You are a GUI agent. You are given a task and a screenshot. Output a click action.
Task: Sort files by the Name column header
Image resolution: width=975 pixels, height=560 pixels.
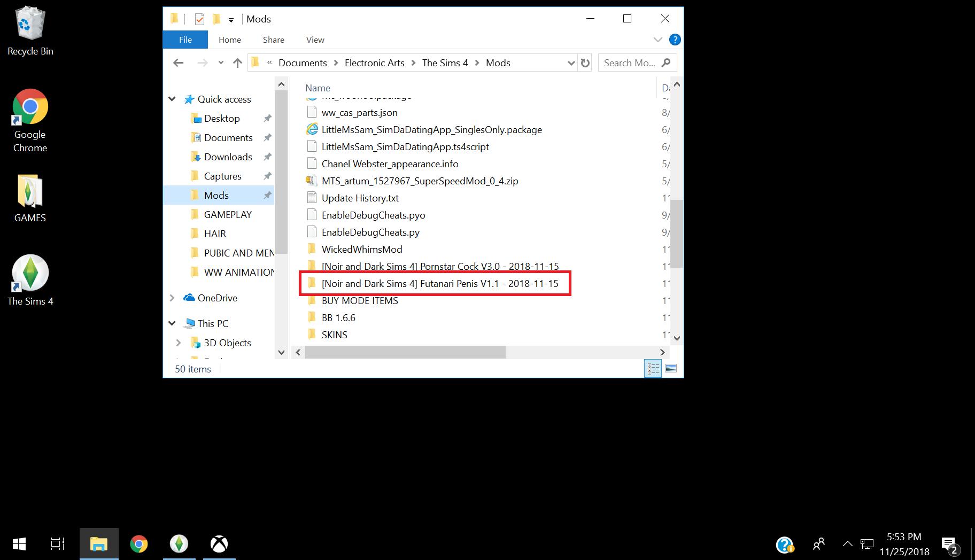318,88
